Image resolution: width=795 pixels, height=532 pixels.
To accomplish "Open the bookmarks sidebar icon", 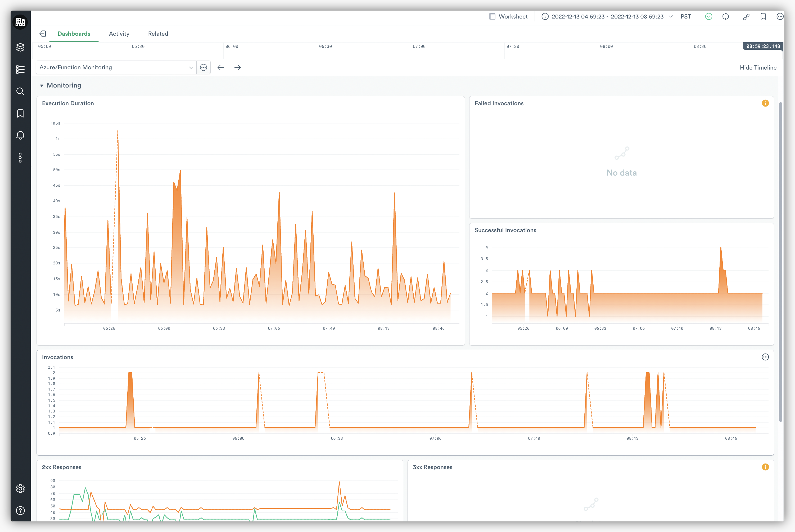I will pos(20,113).
